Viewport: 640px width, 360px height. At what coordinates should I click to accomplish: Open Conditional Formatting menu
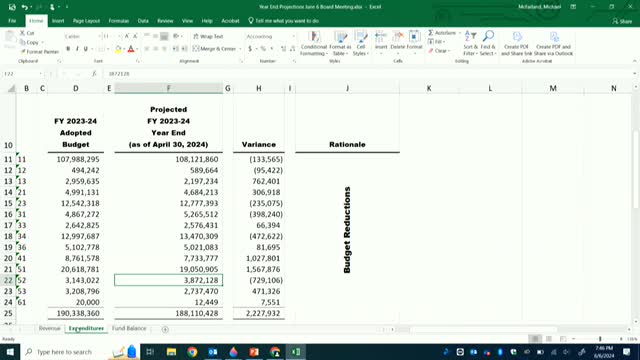pyautogui.click(x=313, y=43)
